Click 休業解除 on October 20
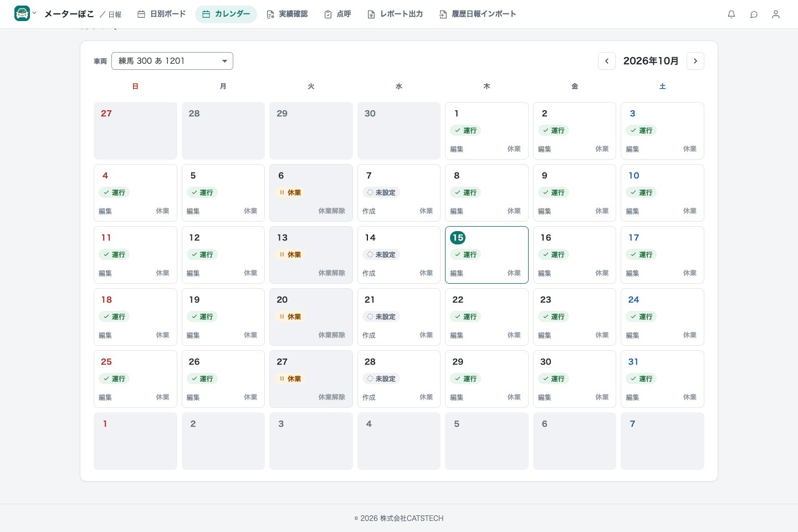The image size is (798, 532). coord(331,335)
